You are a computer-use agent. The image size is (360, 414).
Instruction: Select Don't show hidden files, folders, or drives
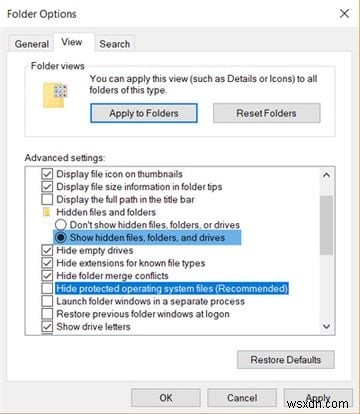tap(61, 225)
